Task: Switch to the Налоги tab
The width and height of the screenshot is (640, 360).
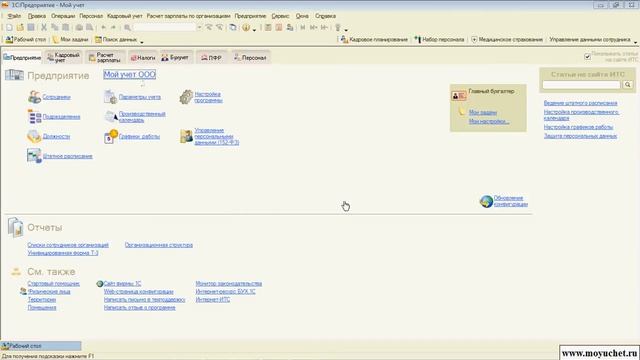Action: point(143,58)
